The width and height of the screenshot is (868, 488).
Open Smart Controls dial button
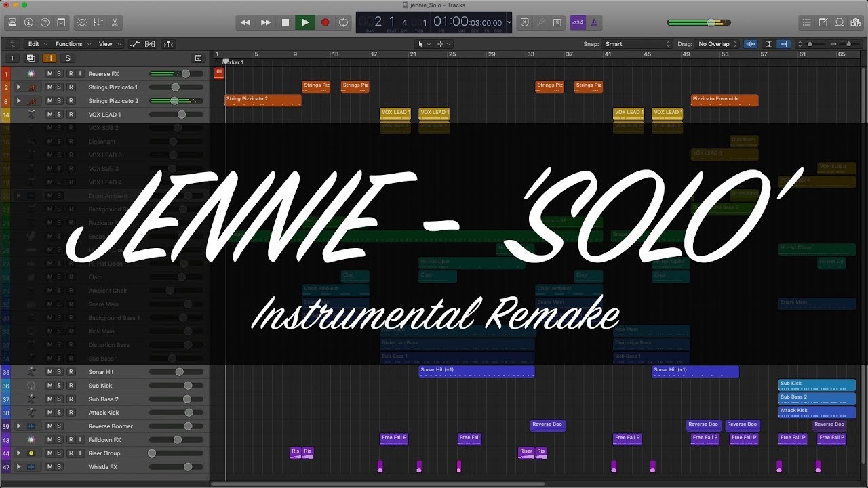pos(82,22)
